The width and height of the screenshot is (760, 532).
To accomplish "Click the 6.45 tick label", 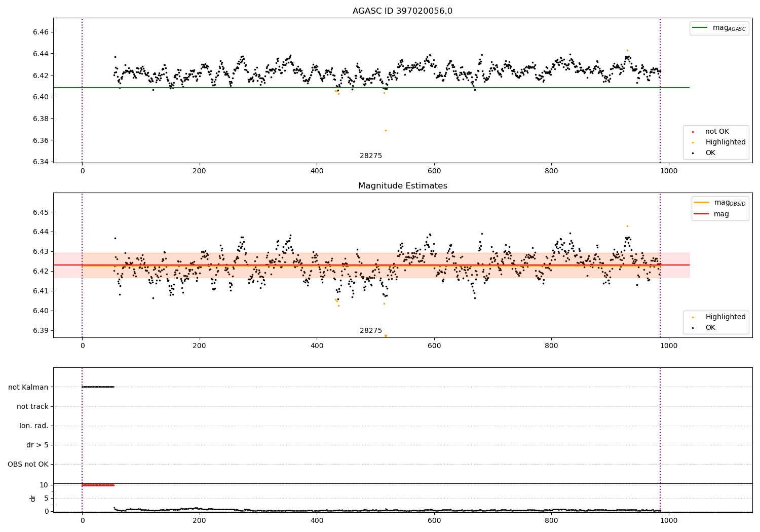I will tap(40, 212).
